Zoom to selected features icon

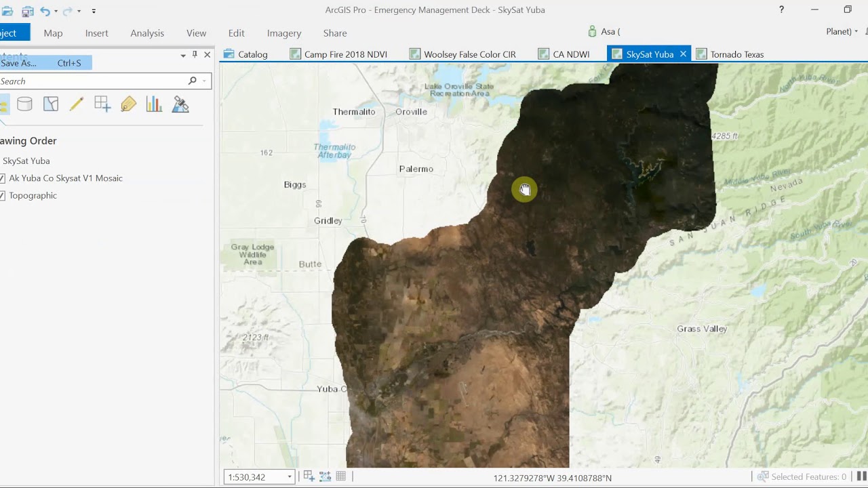(x=762, y=476)
